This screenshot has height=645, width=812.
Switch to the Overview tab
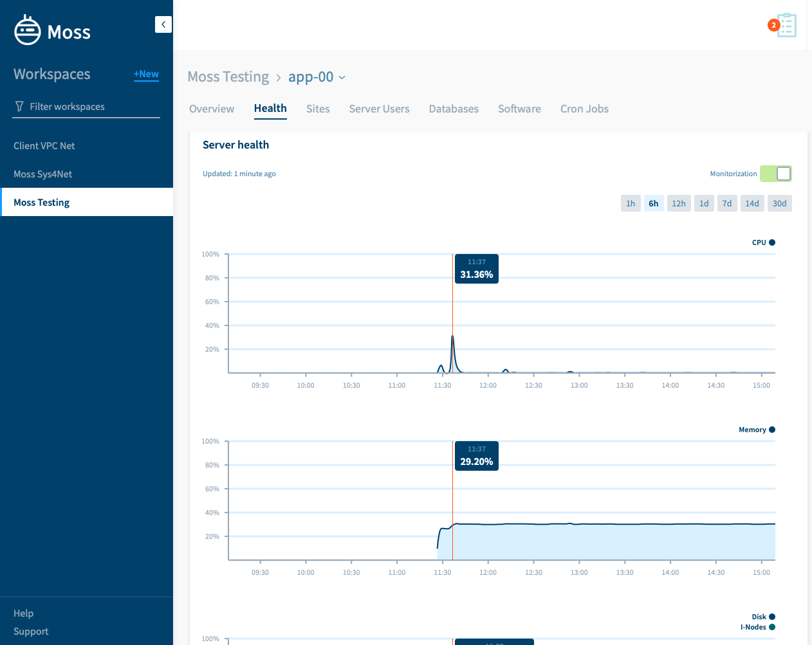[212, 109]
